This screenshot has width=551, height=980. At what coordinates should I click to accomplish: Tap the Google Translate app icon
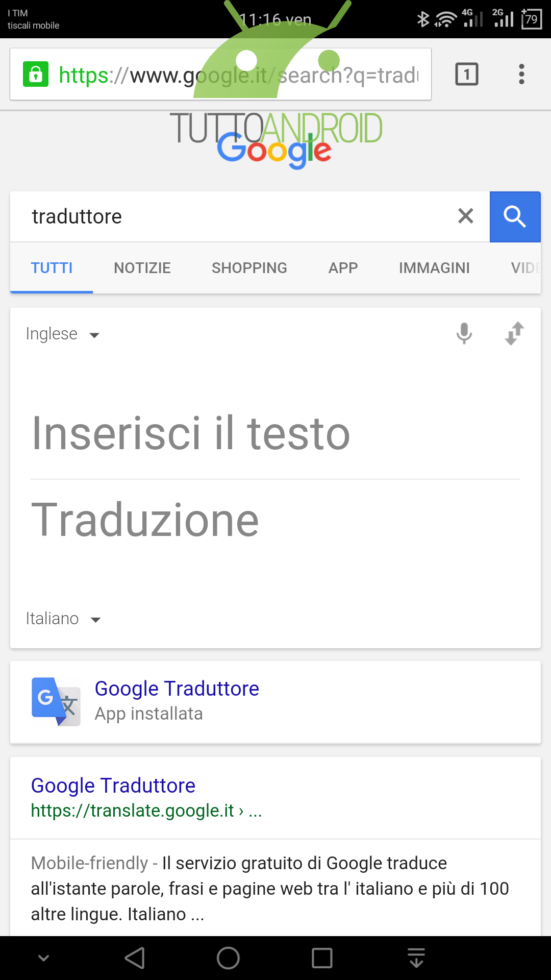click(x=56, y=702)
